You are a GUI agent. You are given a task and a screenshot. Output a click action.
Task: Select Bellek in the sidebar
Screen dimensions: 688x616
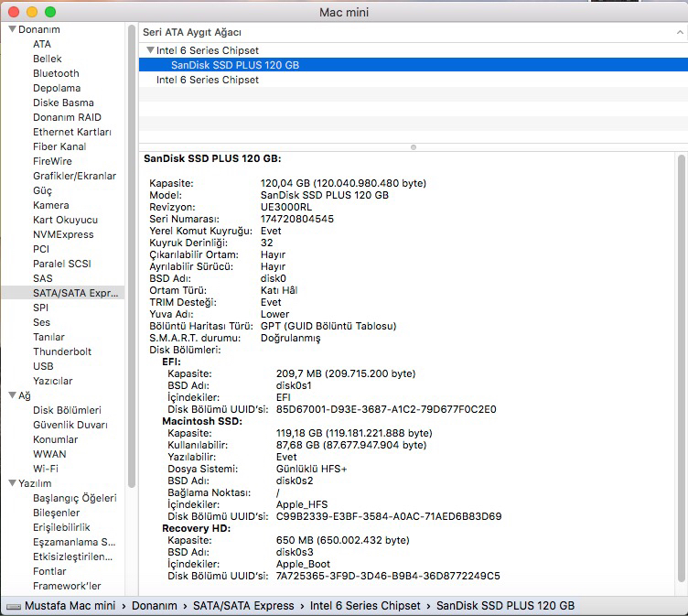[48, 59]
